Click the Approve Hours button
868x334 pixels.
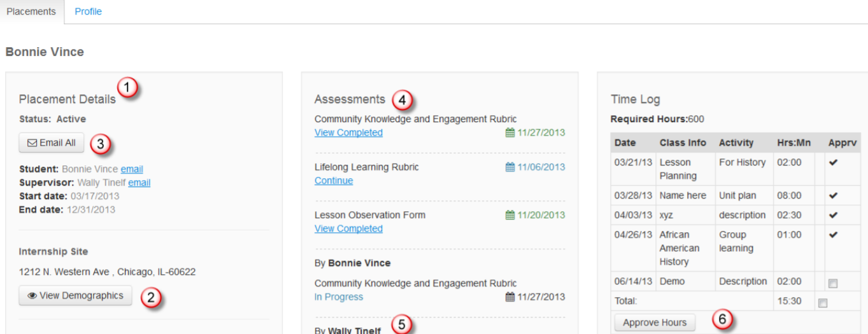pyautogui.click(x=655, y=323)
